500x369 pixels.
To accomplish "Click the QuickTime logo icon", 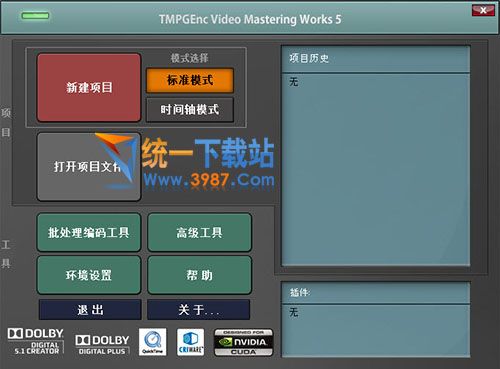I will click(152, 342).
